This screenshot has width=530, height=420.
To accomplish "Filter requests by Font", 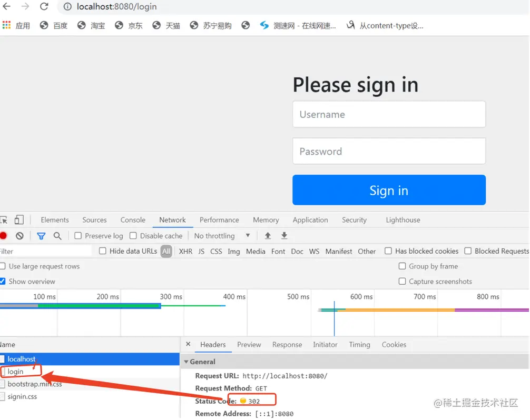I will (x=278, y=251).
